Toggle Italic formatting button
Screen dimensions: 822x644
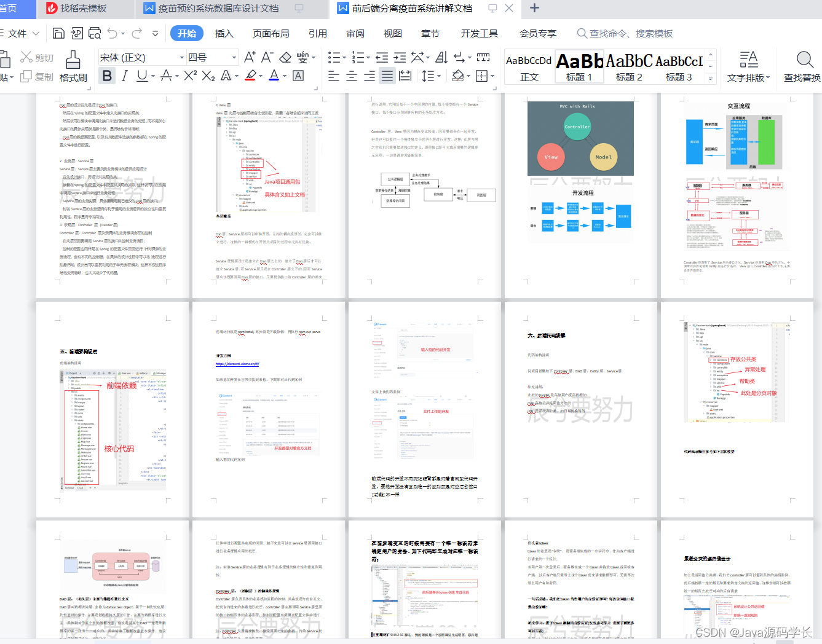125,76
